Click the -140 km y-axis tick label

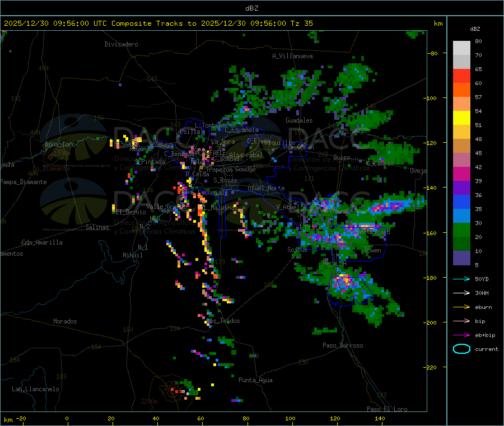coord(430,188)
